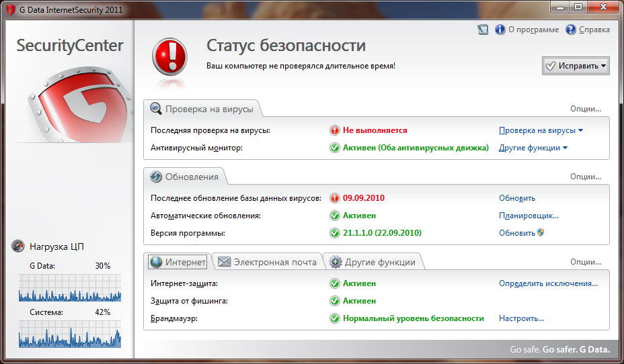Open the protocol notepad icon in top bar

pos(483,30)
